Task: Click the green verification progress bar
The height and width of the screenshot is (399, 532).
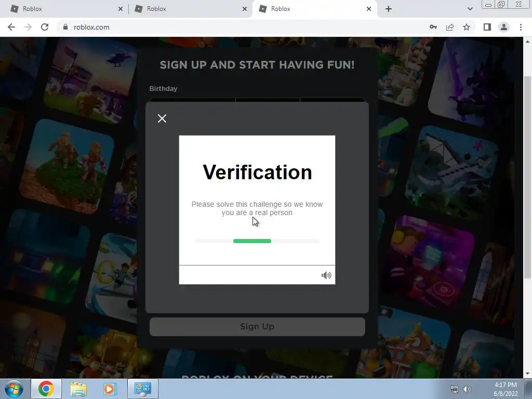Action: (x=252, y=241)
